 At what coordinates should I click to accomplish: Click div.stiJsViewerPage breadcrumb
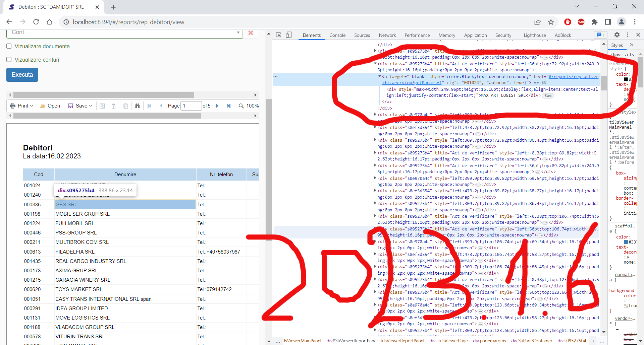tap(448, 341)
